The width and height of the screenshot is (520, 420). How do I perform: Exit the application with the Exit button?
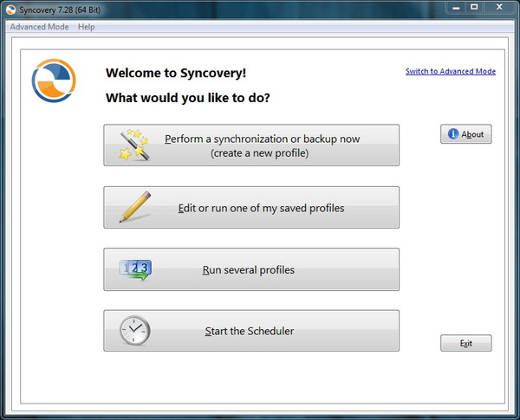point(466,343)
